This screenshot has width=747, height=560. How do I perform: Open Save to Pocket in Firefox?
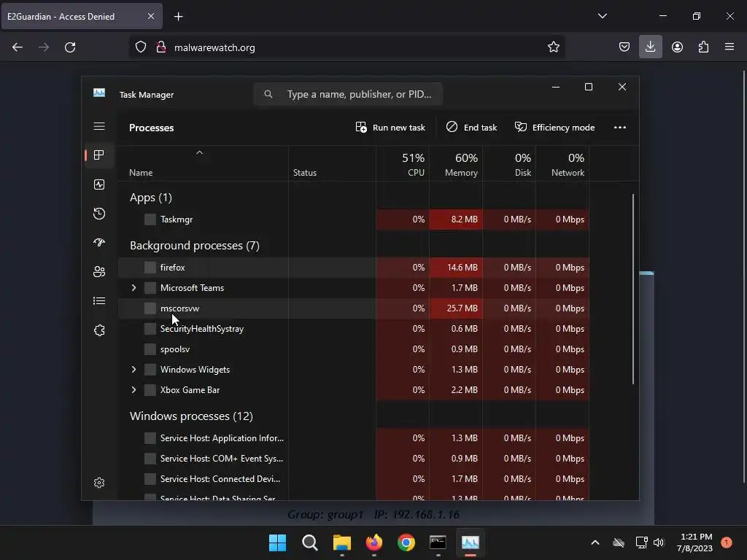pyautogui.click(x=624, y=47)
